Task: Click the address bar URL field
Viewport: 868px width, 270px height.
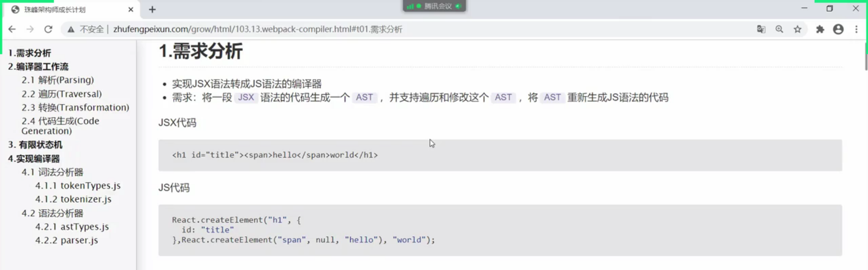Action: (x=258, y=29)
